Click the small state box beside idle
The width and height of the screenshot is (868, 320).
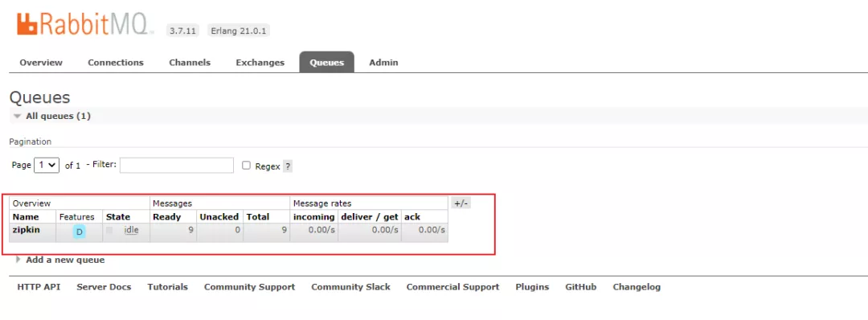coord(109,230)
